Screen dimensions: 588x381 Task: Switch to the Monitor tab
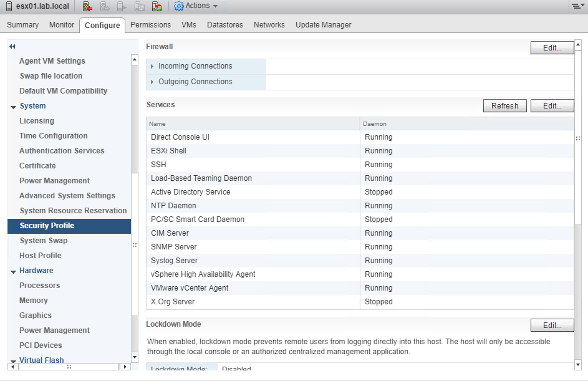(62, 25)
